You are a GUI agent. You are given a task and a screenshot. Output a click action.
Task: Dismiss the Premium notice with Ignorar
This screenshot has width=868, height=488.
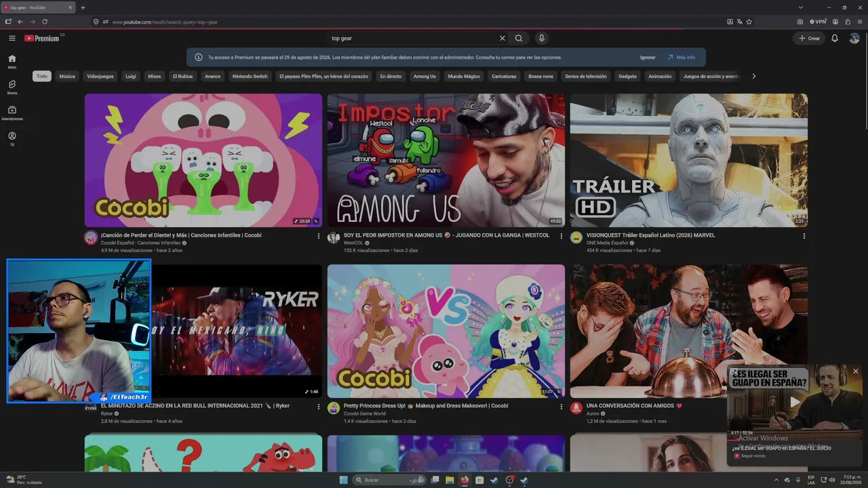(x=648, y=58)
